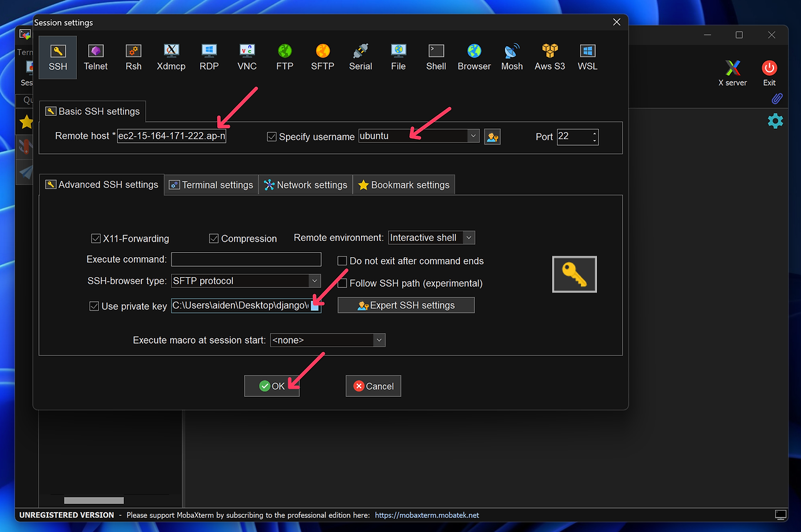Image resolution: width=801 pixels, height=532 pixels.
Task: Browse for private key file icon
Action: (315, 306)
